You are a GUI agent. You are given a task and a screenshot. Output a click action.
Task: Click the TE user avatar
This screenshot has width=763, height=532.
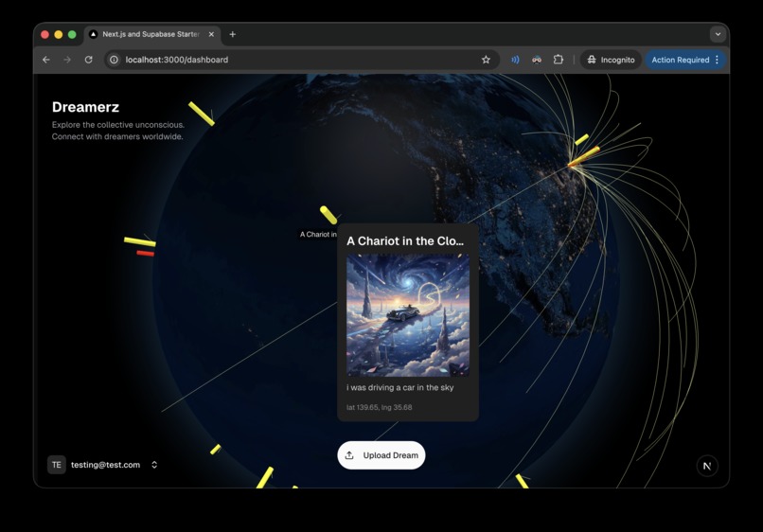[57, 465]
